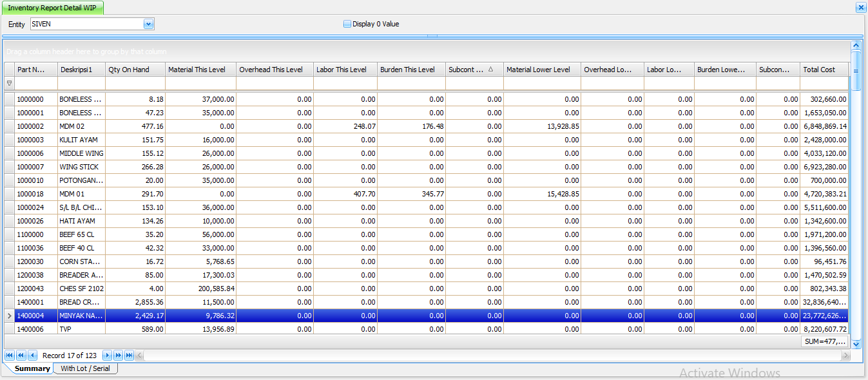Sort by Overhead This Level column header
The width and height of the screenshot is (868, 380).
pos(275,69)
